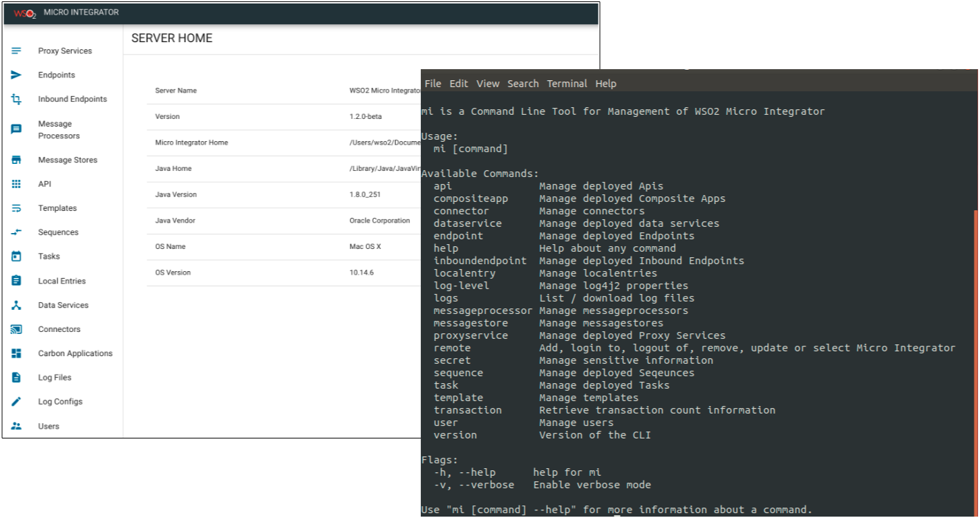
Task: Click the Log Files document icon
Action: point(17,378)
